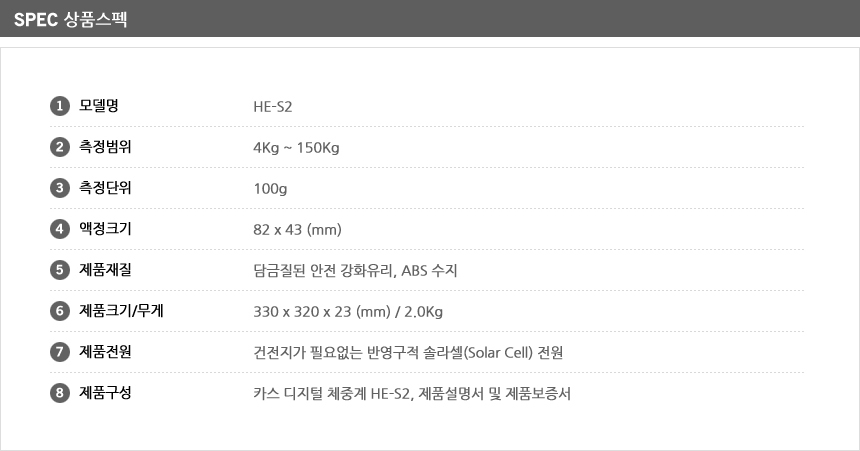This screenshot has width=860, height=451.
Task: Click the 제품구성 contents description text
Action: coord(412,394)
